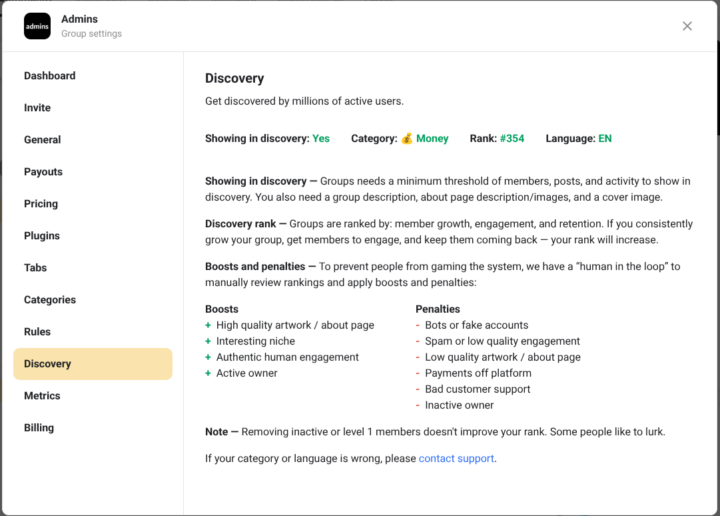The height and width of the screenshot is (516, 720).
Task: Click the Boosts column heading
Action: pos(222,309)
